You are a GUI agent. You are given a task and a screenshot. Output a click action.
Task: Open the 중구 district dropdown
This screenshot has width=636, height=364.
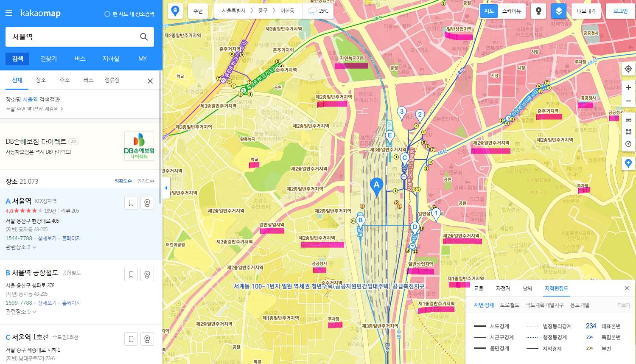[263, 11]
